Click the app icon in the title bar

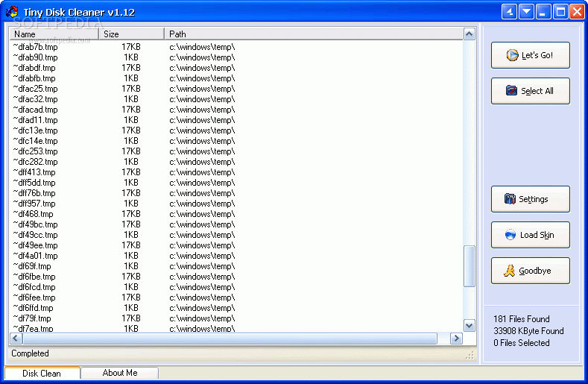point(12,12)
